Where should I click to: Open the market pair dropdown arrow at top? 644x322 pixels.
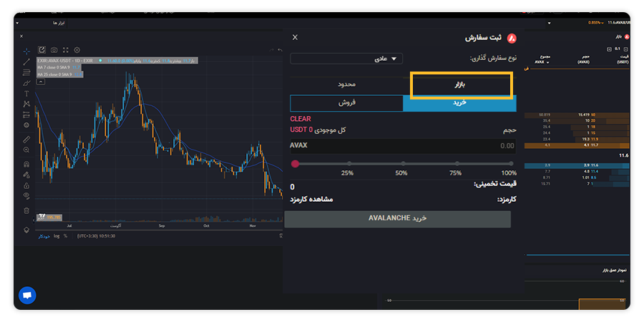click(x=549, y=23)
